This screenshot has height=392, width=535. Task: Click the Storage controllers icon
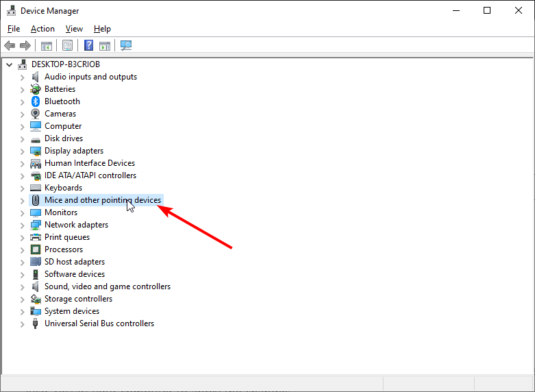pyautogui.click(x=36, y=299)
